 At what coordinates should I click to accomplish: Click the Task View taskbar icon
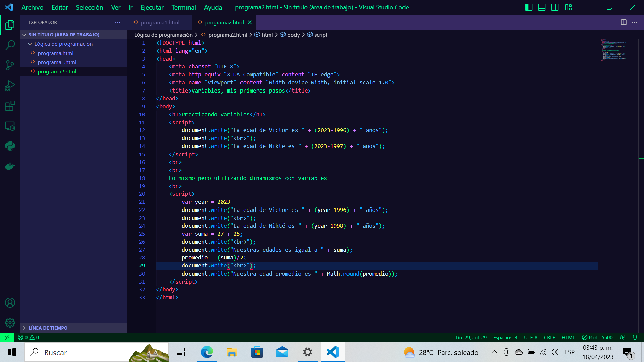pyautogui.click(x=181, y=352)
